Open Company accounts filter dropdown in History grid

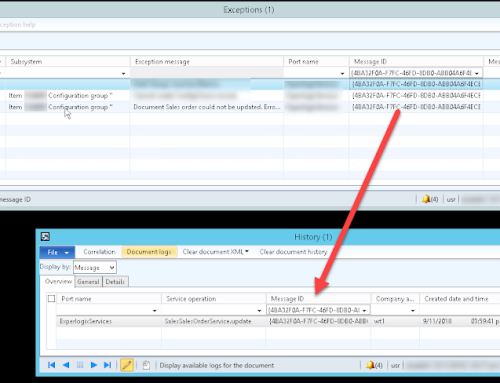(413, 310)
